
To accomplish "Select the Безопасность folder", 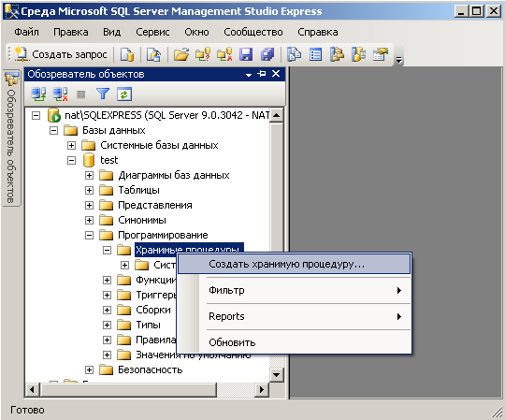I will pos(150,369).
